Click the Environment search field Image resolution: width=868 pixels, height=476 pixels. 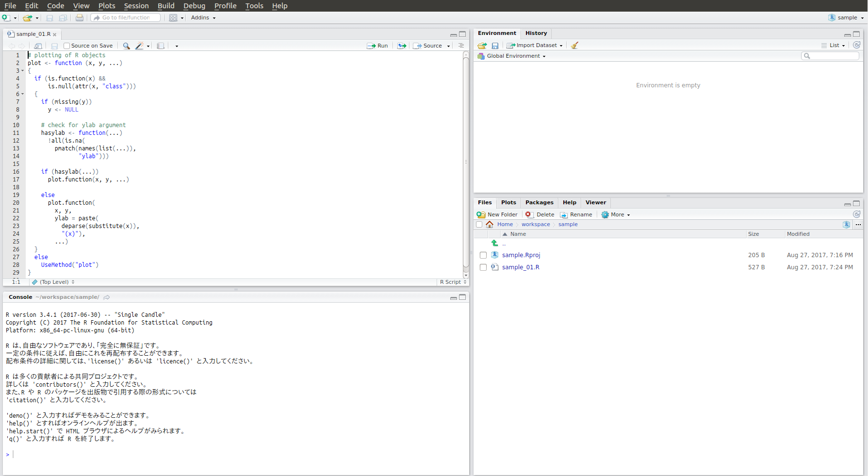pos(830,56)
